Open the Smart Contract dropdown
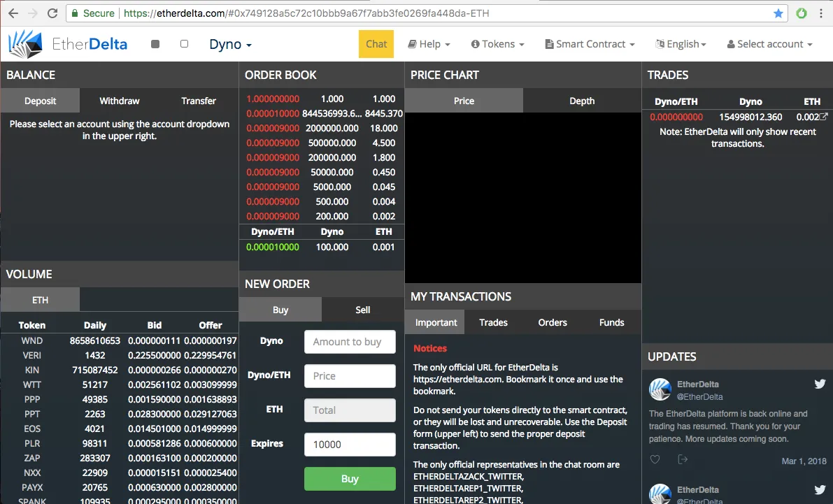The width and height of the screenshot is (833, 504). click(x=590, y=44)
